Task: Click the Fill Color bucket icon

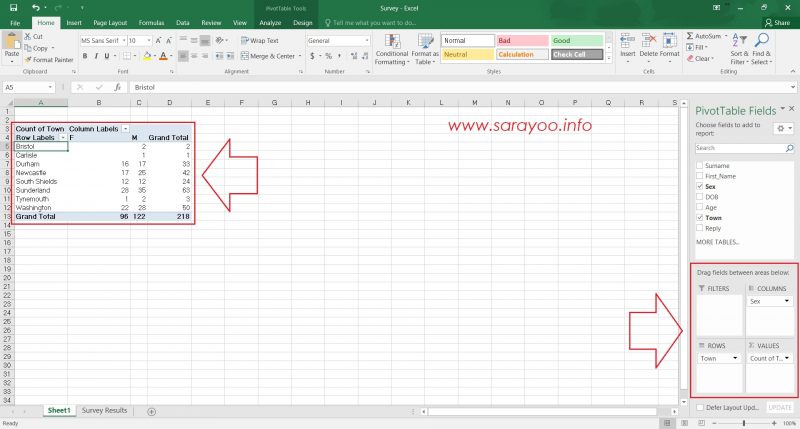Action: click(x=147, y=56)
